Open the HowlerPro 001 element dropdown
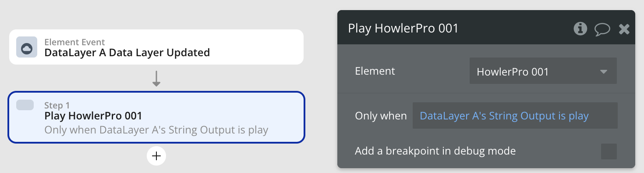 543,71
